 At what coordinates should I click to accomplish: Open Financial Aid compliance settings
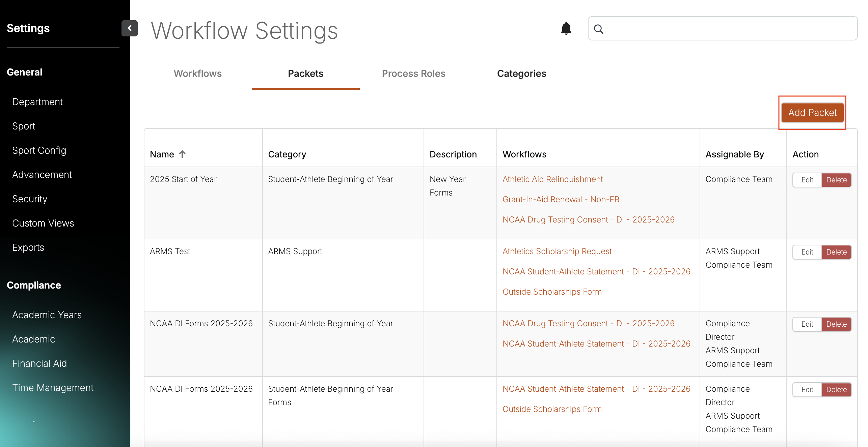(x=39, y=363)
